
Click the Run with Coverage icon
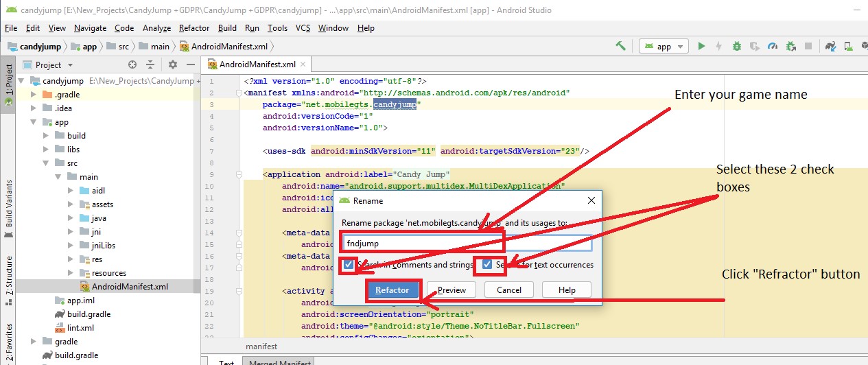coord(754,46)
